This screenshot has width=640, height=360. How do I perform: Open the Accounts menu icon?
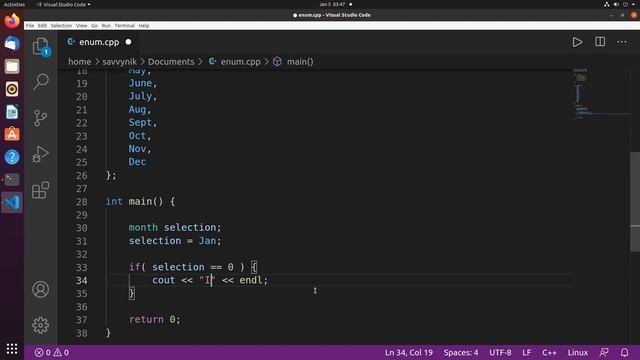tap(41, 289)
